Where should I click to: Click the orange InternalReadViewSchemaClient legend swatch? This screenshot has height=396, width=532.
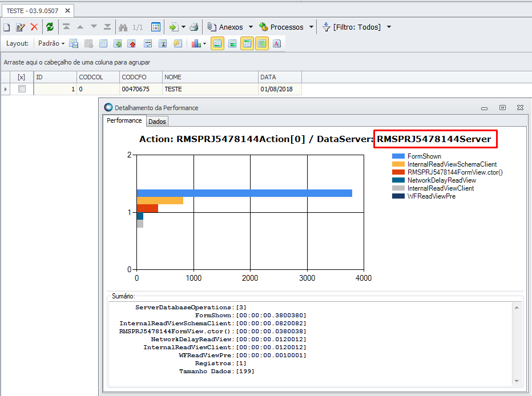tap(398, 164)
